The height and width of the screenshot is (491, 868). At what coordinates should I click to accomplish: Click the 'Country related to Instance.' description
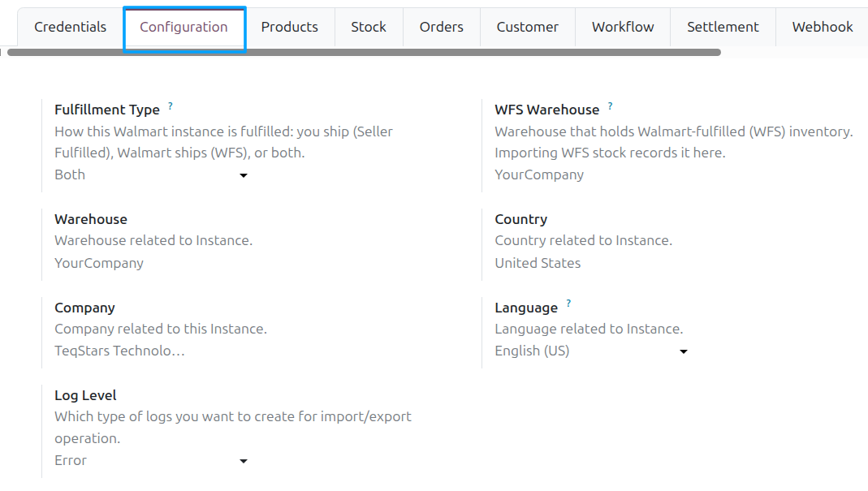584,240
